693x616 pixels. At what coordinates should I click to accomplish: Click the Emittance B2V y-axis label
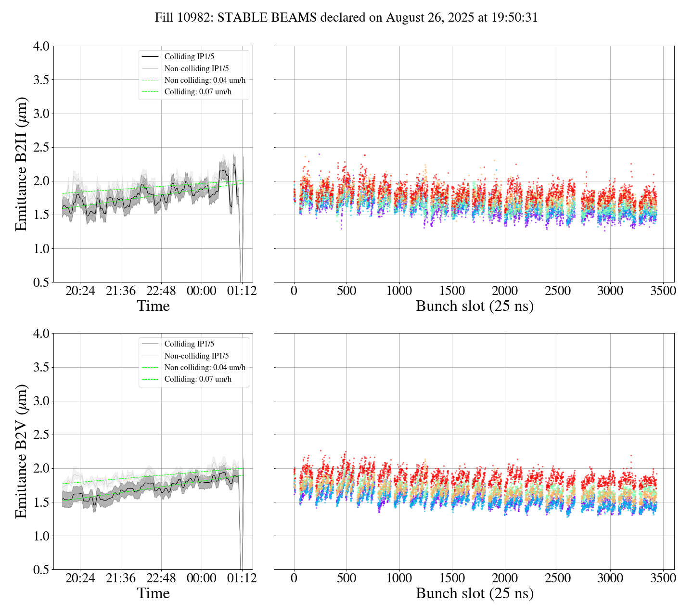[x=21, y=451]
